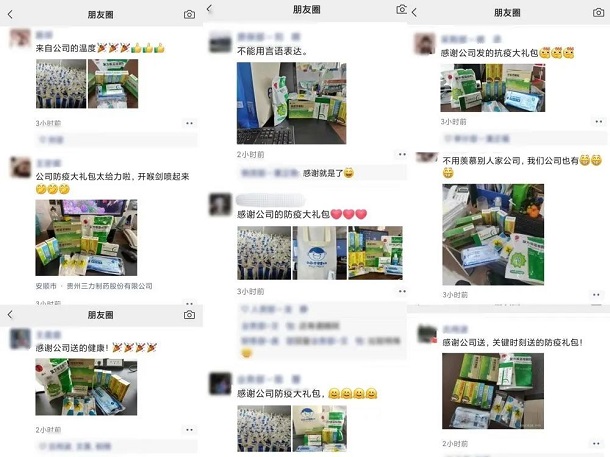Go back using the middle header arrow
Viewport: 610px width, 457px height.
[209, 8]
